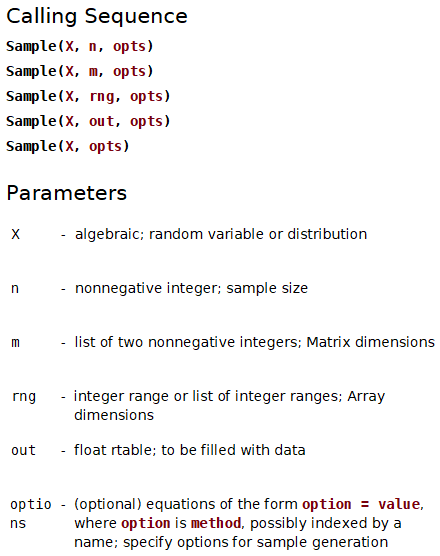The image size is (440, 556).
Task: Select the Sample(X, rng, opts) calling sequence
Action: coord(88,96)
